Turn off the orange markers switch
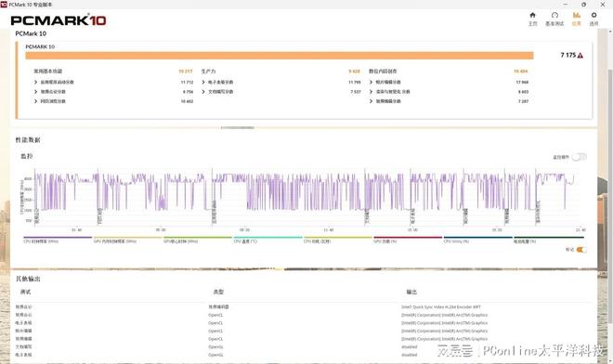The width and height of the screenshot is (613, 364). tap(581, 250)
